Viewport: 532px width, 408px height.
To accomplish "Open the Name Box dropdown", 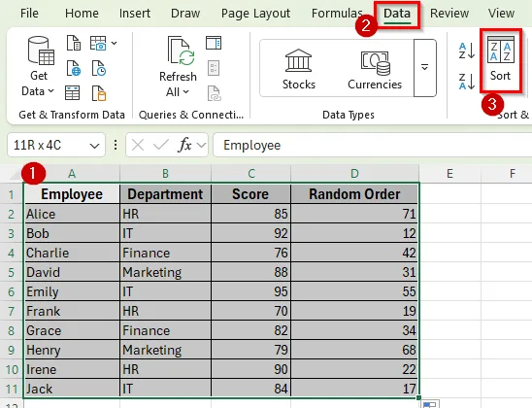I will click(x=94, y=146).
